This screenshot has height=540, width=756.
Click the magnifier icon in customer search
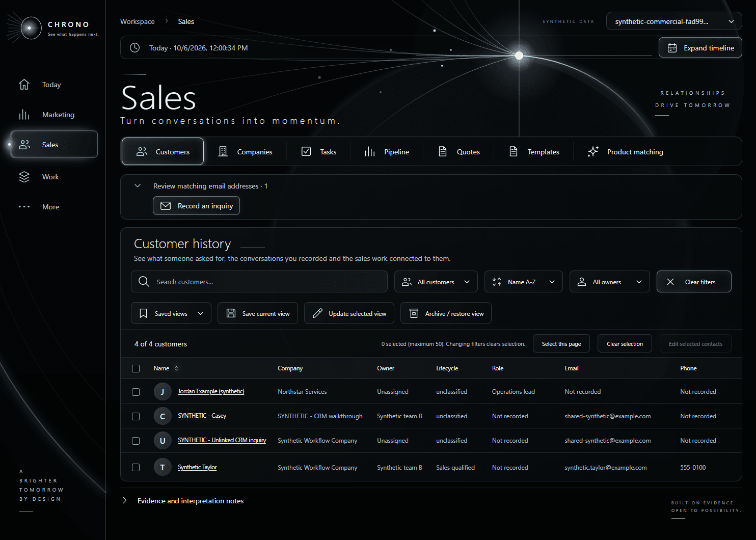144,282
